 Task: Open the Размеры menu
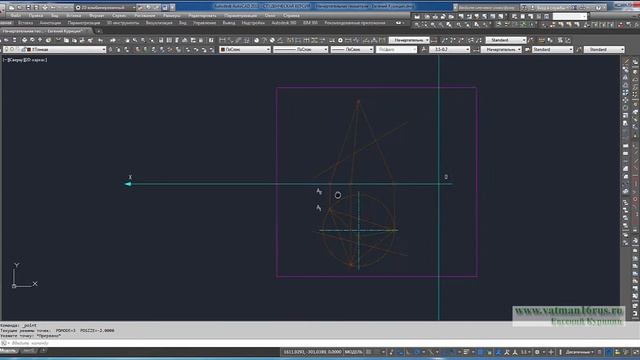pos(171,16)
